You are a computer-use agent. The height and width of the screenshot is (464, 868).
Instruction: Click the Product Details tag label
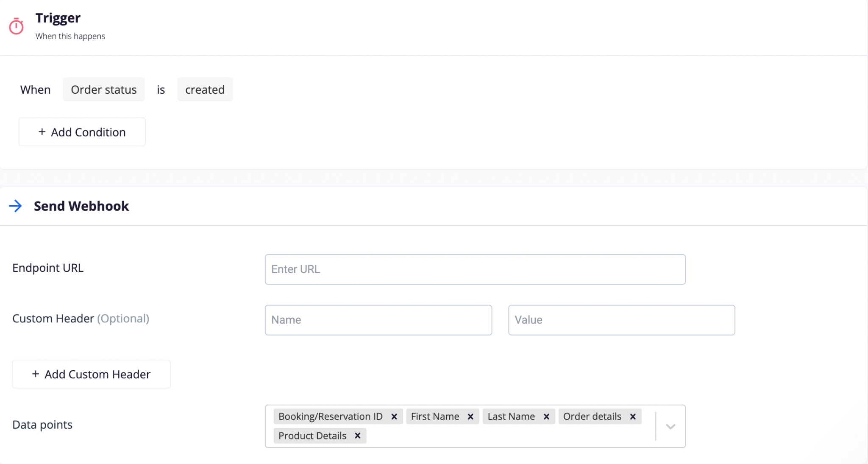pos(312,436)
